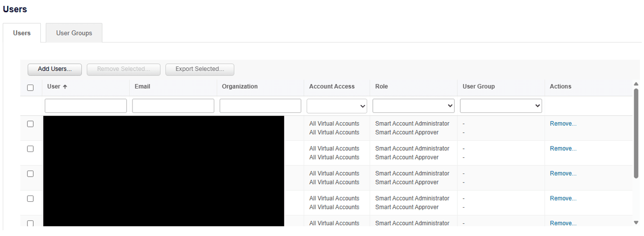The width and height of the screenshot is (644, 236).
Task: Check the second user row checkbox
Action: (x=31, y=149)
